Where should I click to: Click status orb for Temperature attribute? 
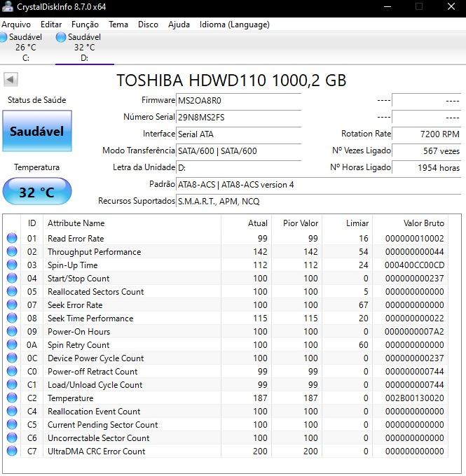12,398
